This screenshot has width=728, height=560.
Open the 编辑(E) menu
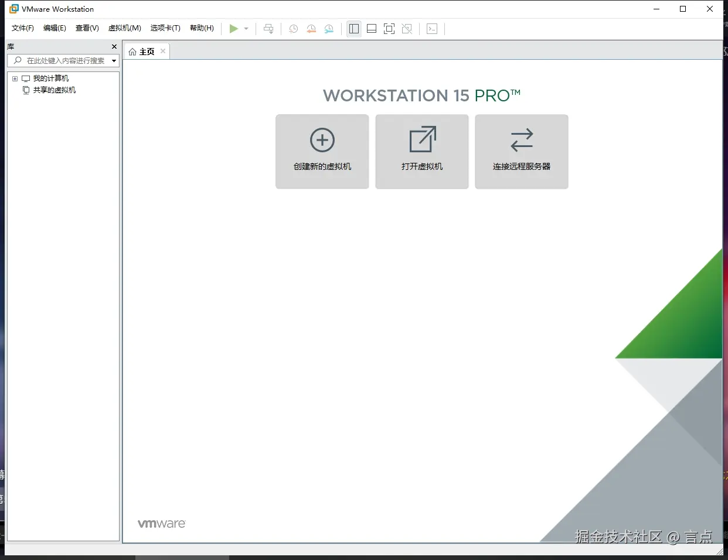pyautogui.click(x=55, y=28)
